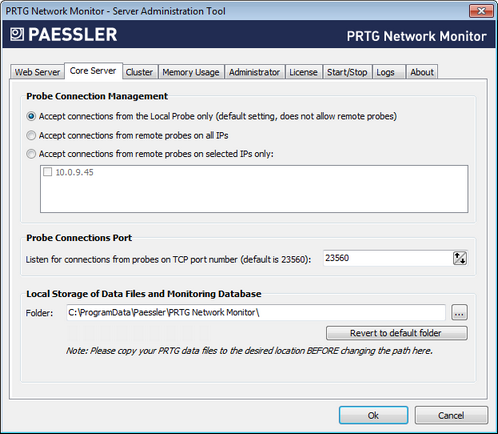
Task: Click the Local Storage of Data Files heading
Action: (144, 294)
